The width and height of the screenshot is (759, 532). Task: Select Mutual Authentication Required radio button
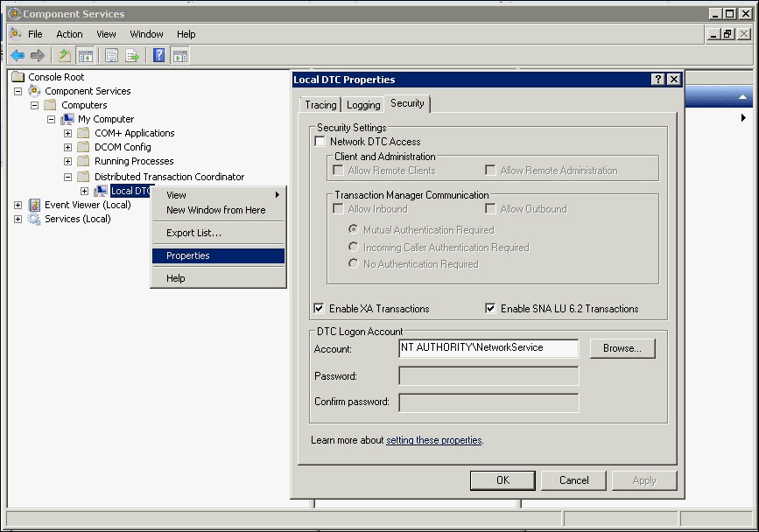click(x=354, y=228)
